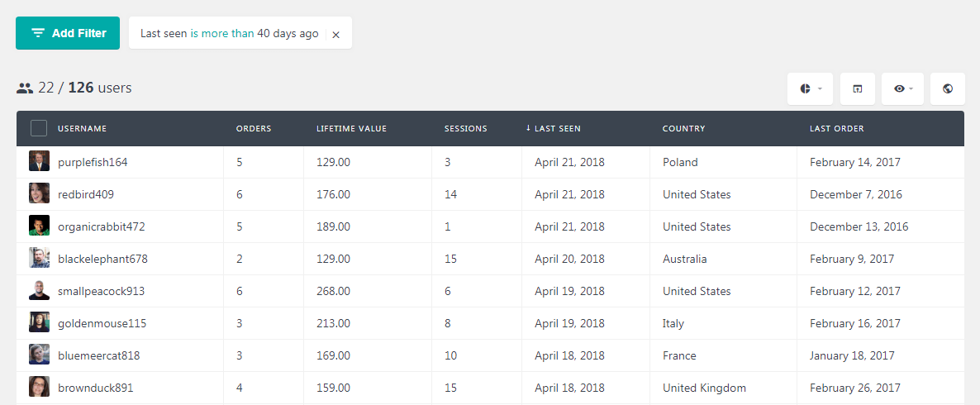Click lifetime value 169.00
980x405 pixels.
(333, 355)
